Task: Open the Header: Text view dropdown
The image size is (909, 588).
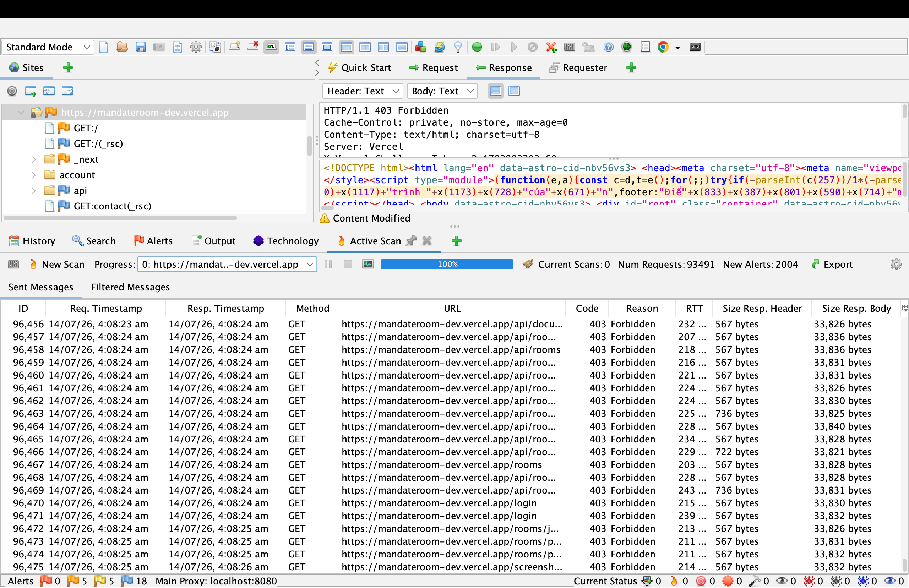Action: pyautogui.click(x=363, y=91)
